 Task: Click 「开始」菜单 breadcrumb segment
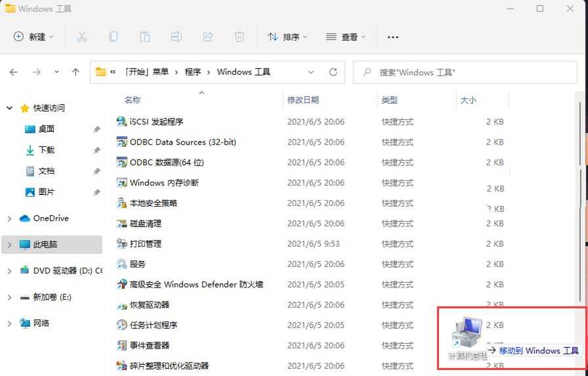(x=146, y=72)
